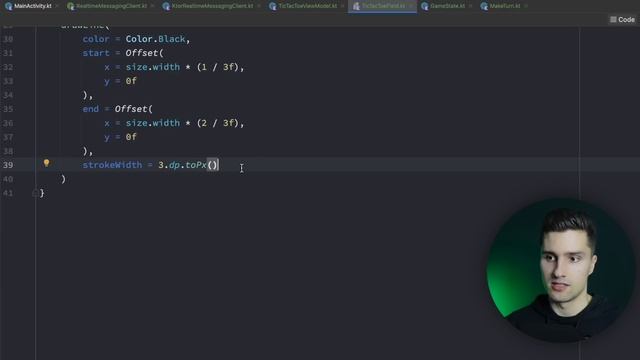640x360 pixels.
Task: Close the GameState.kt tab
Action: pos(470,6)
